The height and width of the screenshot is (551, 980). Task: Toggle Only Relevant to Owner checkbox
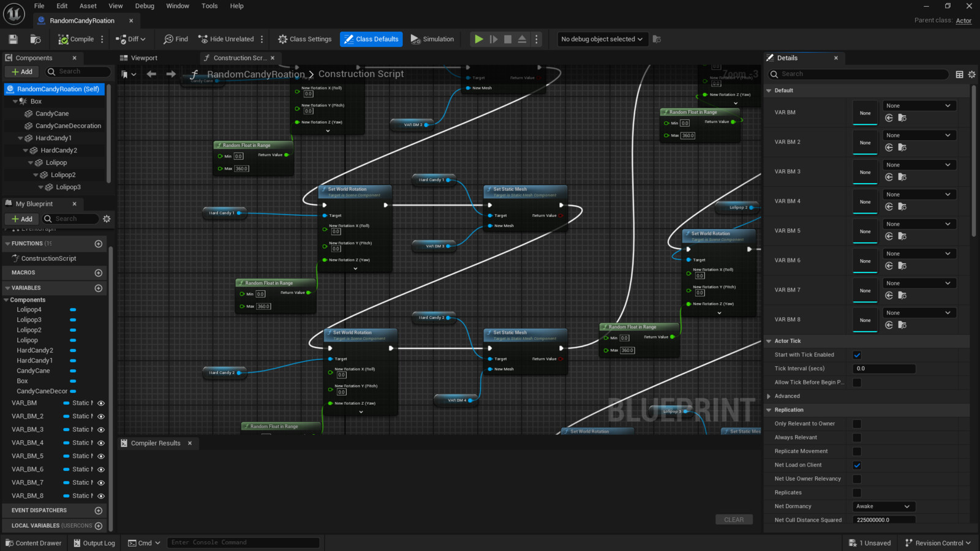click(x=857, y=424)
